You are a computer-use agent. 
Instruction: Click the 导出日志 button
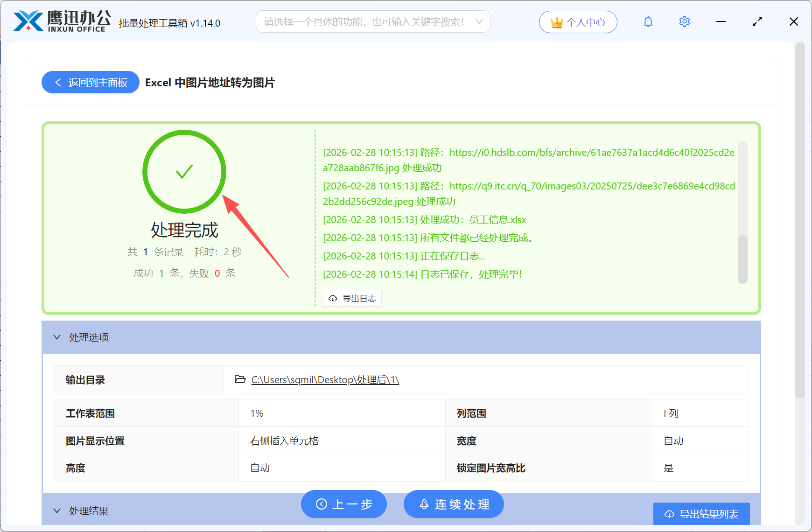352,298
